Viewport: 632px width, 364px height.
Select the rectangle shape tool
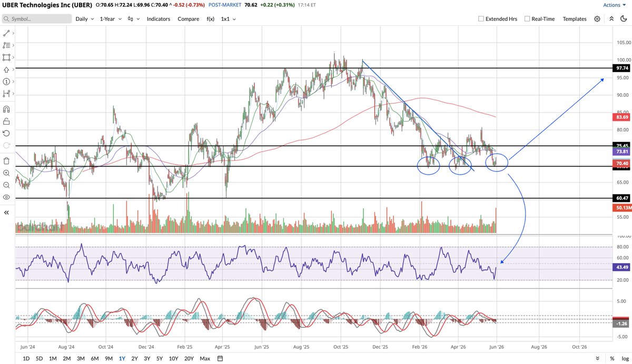point(6,57)
